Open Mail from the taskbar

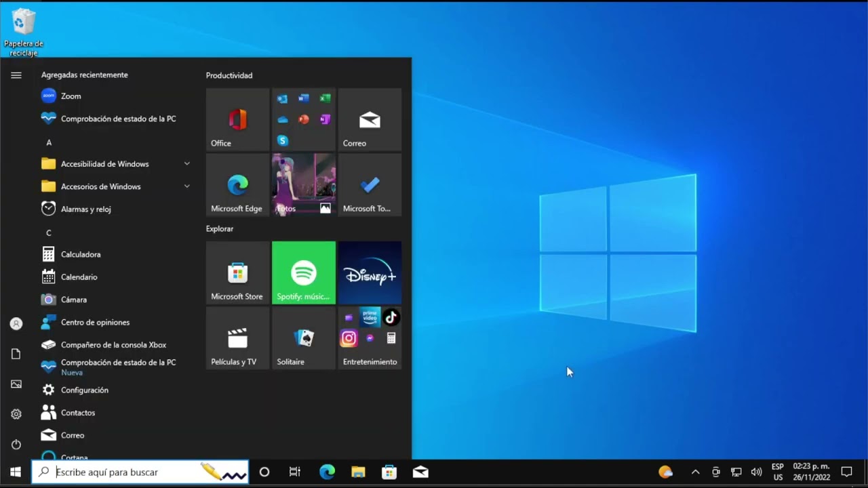pyautogui.click(x=420, y=472)
